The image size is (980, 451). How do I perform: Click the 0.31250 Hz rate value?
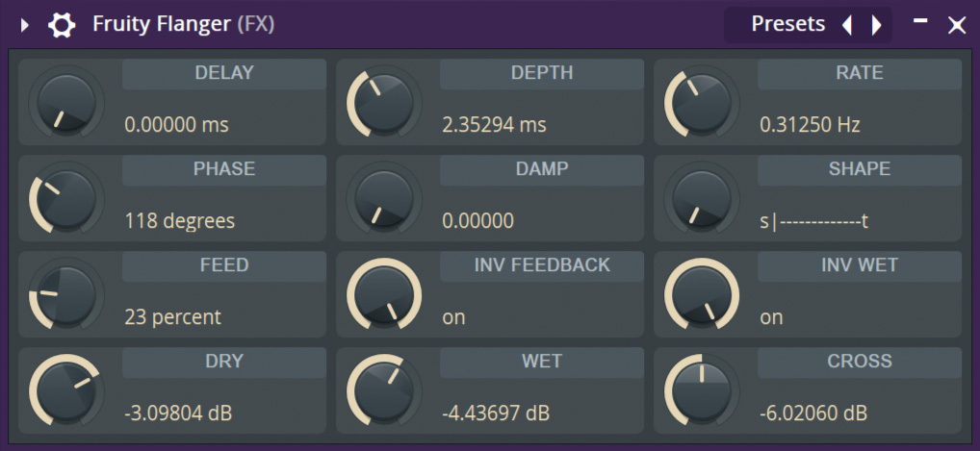coord(810,125)
